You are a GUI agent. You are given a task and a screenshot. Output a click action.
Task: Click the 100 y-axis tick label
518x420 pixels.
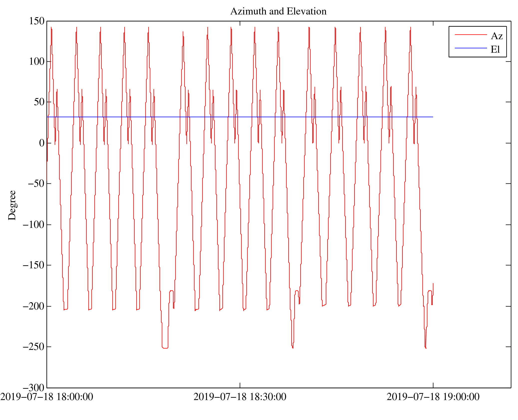37,61
